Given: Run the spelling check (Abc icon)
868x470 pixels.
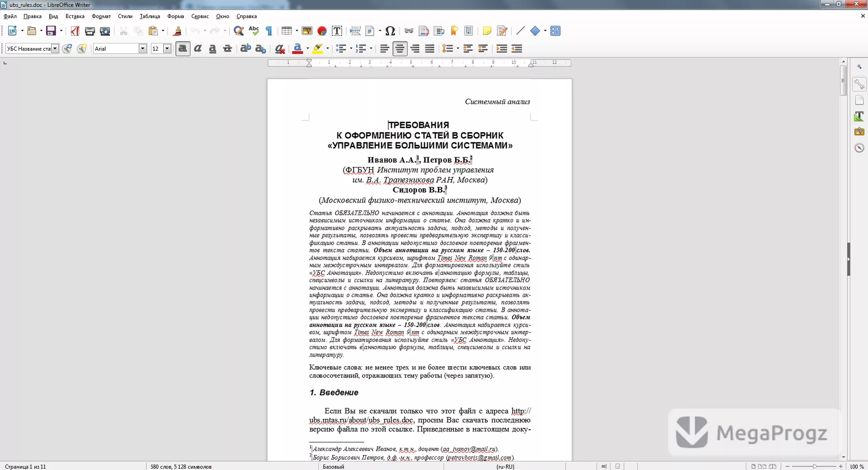Looking at the screenshot, I should [x=254, y=31].
